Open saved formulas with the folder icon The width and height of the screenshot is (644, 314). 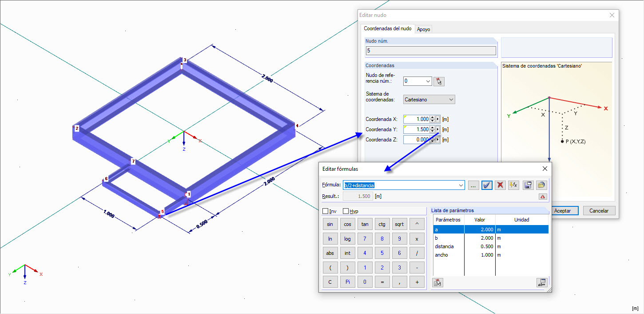pos(541,185)
